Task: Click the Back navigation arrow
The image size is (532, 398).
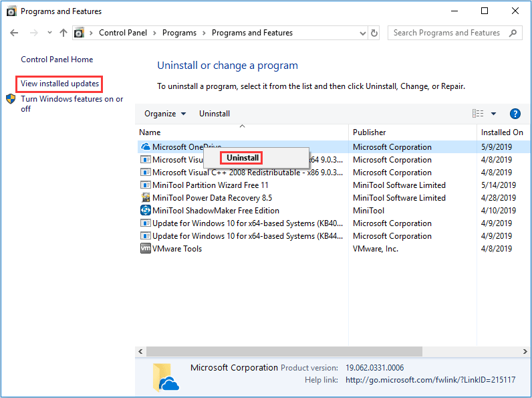Action: click(14, 33)
